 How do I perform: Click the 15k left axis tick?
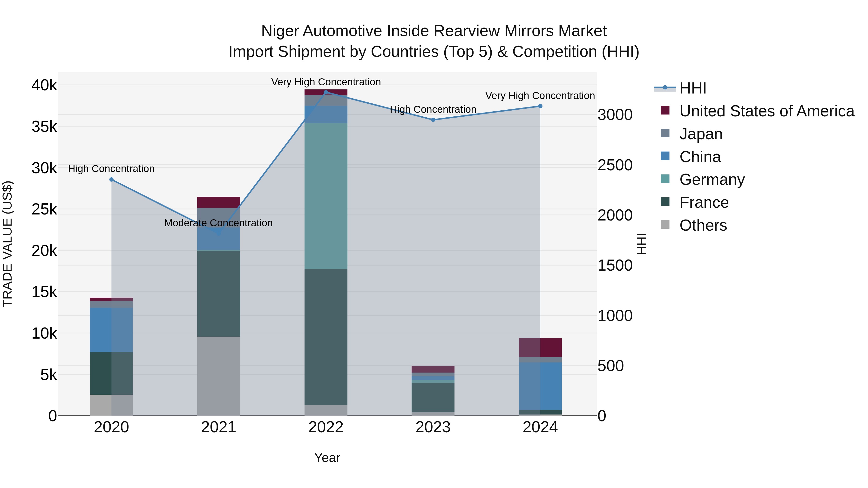click(x=44, y=292)
